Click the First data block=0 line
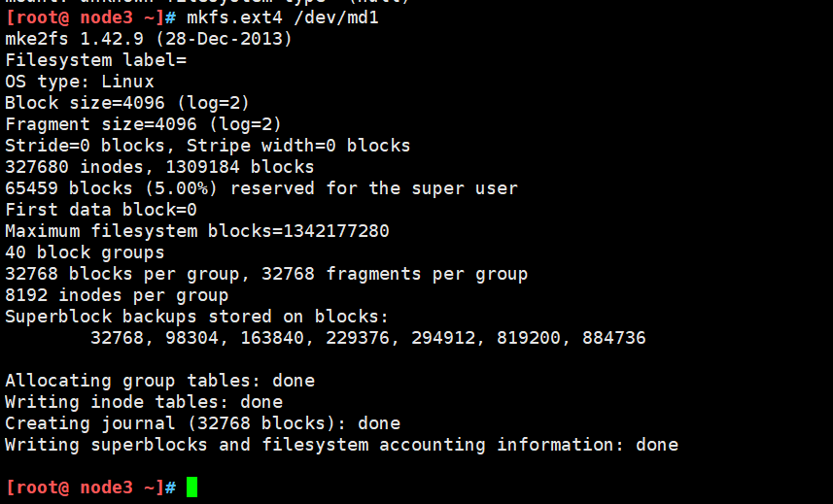Viewport: 833px width, 504px height. tap(101, 210)
